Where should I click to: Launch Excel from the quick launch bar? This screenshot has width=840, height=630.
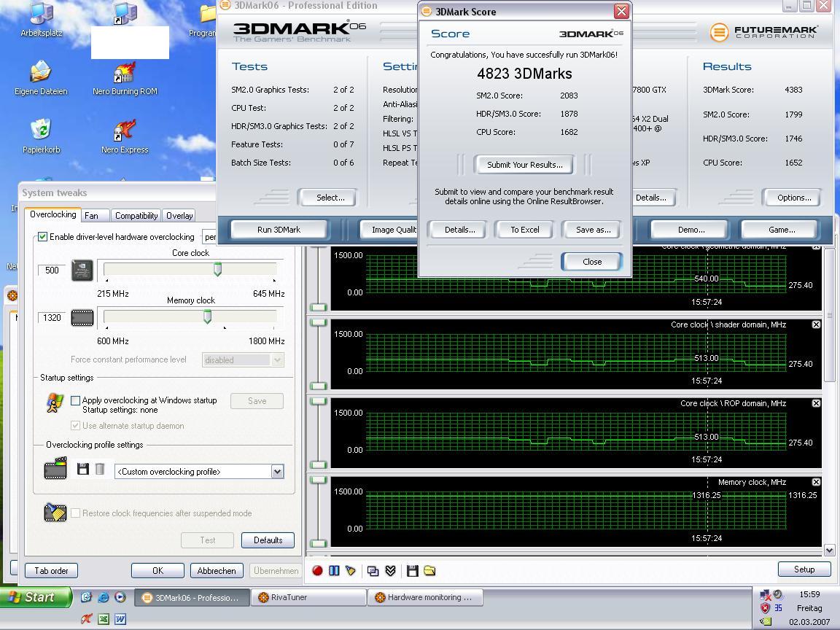104,619
